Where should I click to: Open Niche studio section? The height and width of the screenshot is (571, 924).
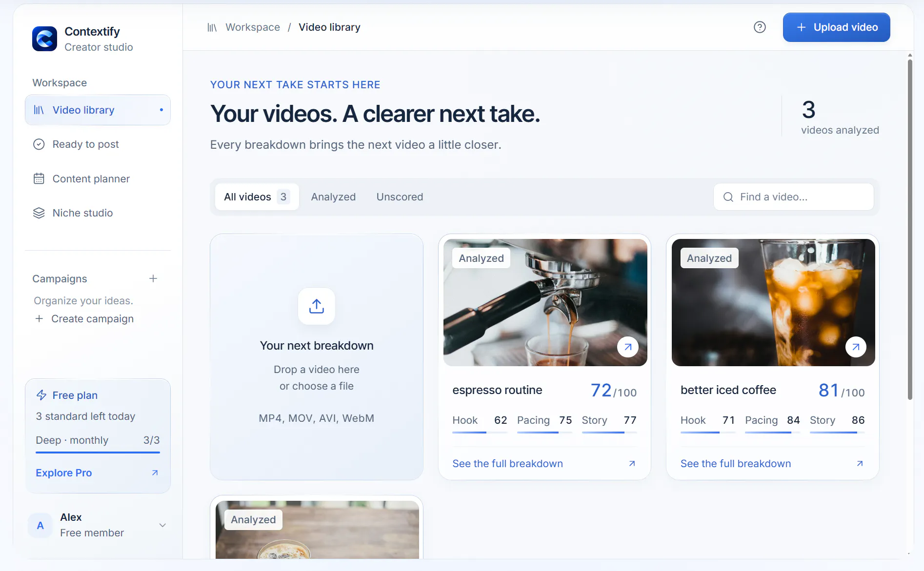pos(98,213)
